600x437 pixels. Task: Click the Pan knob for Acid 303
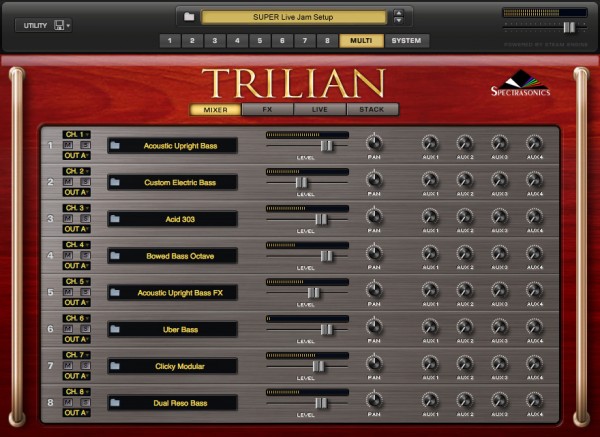tap(374, 217)
